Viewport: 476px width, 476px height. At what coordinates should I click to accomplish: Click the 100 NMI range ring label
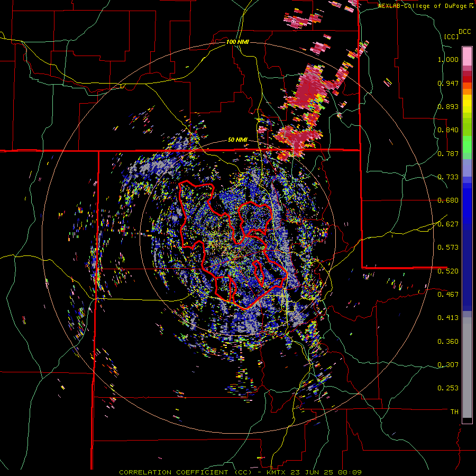tap(237, 42)
